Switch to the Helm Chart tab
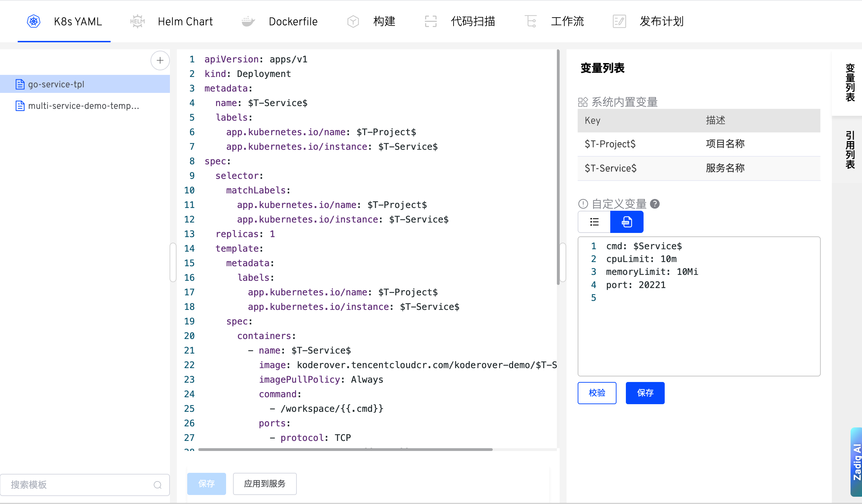 coord(185,21)
